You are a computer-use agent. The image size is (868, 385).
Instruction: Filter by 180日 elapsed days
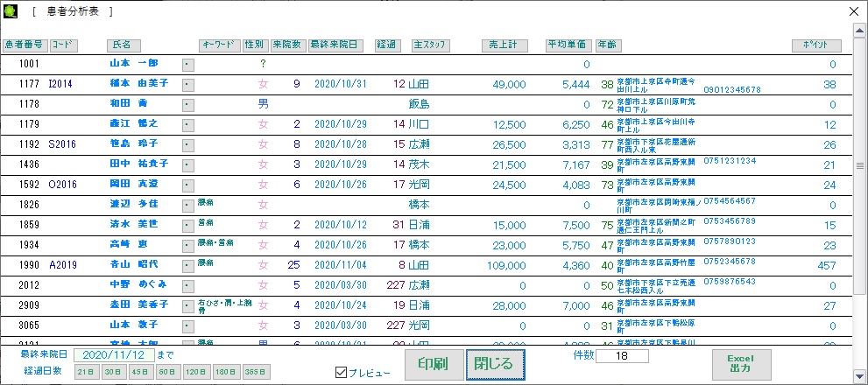(x=227, y=372)
